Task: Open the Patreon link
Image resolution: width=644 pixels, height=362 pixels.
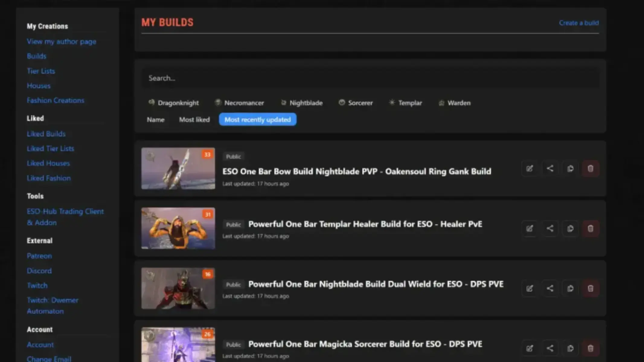Action: (x=39, y=256)
